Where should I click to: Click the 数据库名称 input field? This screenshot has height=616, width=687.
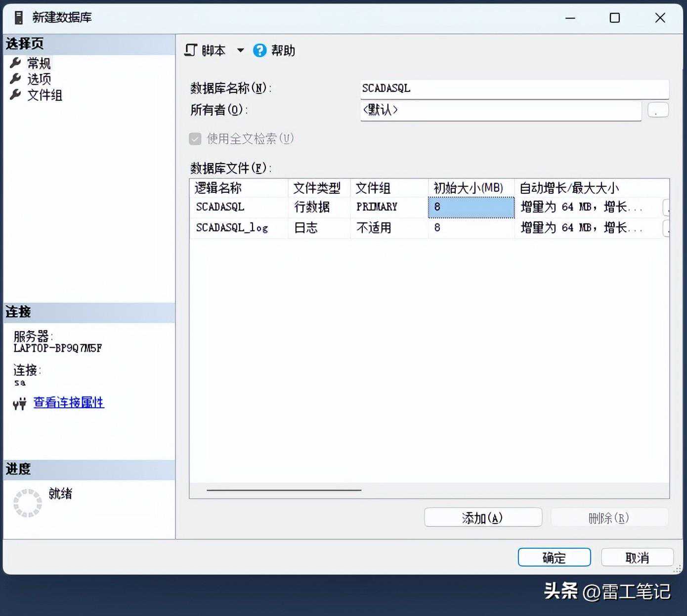pyautogui.click(x=514, y=88)
